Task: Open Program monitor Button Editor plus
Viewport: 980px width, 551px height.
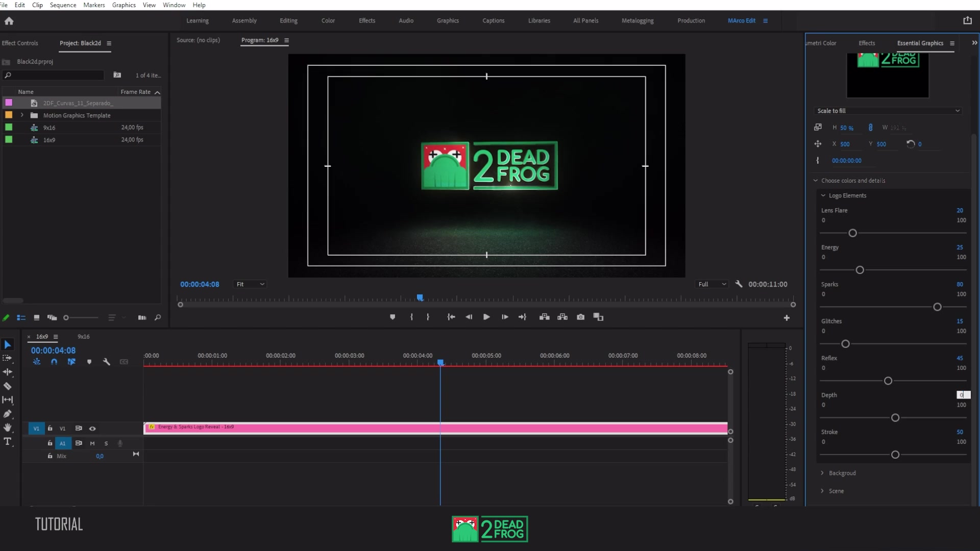Action: [x=787, y=318]
